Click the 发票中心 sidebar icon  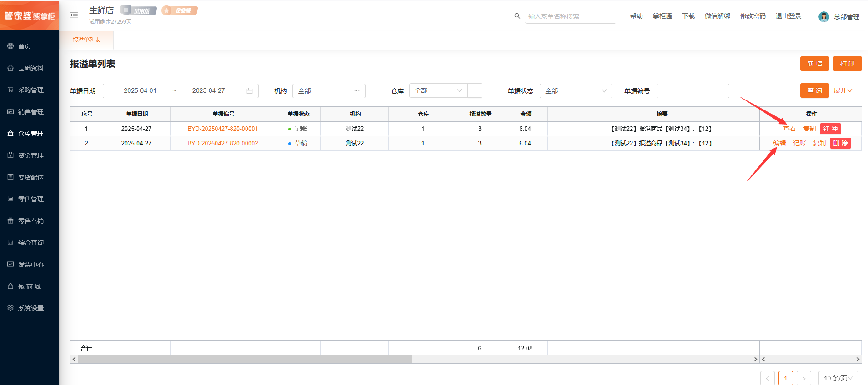[10, 264]
